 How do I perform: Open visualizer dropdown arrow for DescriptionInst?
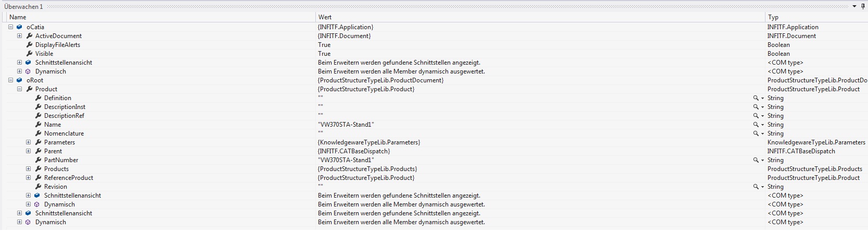tap(763, 107)
